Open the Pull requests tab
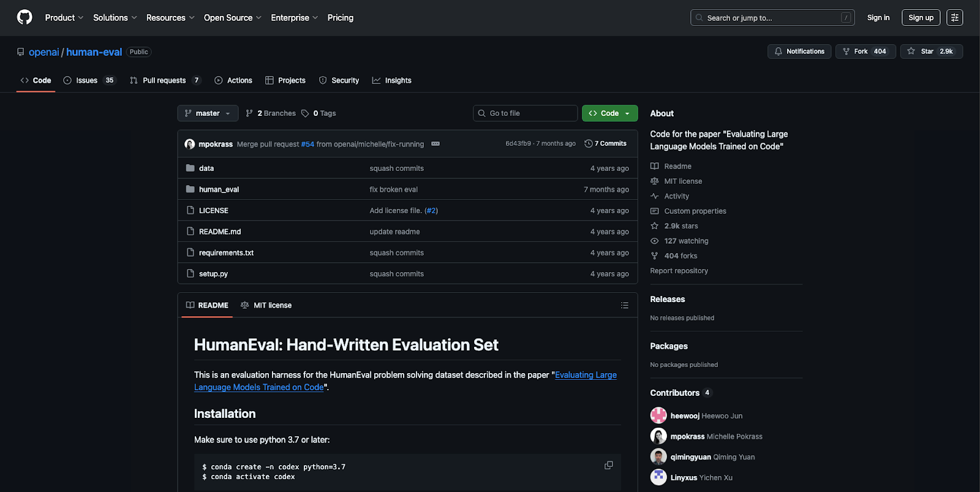 point(165,80)
